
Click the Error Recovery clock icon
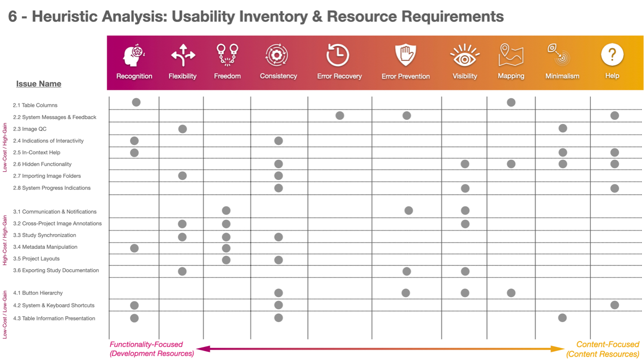click(338, 55)
